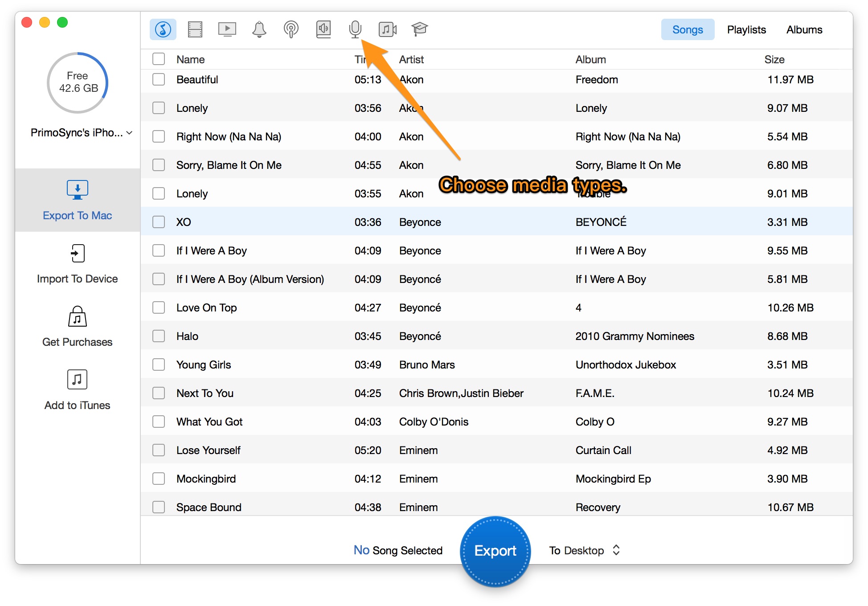This screenshot has height=606, width=868.
Task: Click the Import To Device label
Action: [78, 279]
